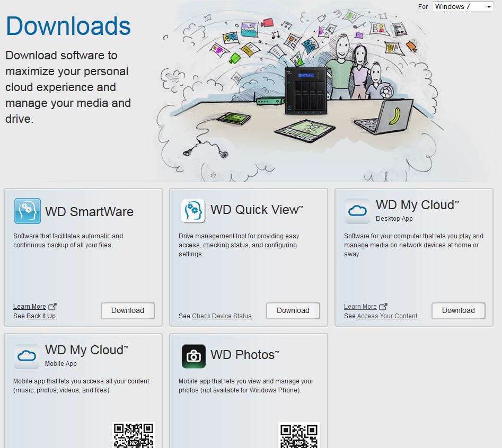
Task: Download WD My Cloud Desktop App
Action: (x=459, y=310)
